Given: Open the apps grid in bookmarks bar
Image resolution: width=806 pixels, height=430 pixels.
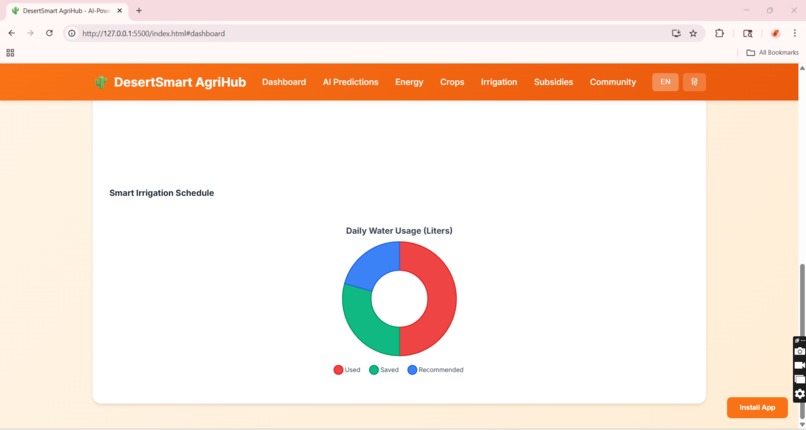Looking at the screenshot, I should point(10,52).
